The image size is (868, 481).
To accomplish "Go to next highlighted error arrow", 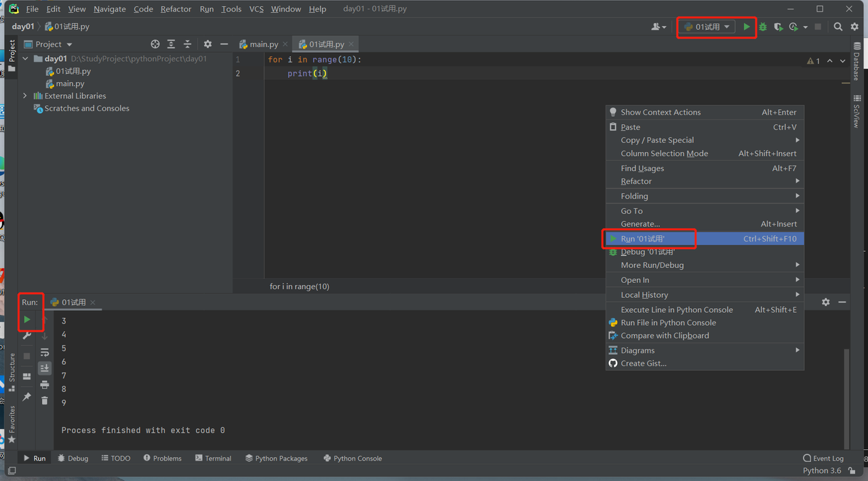I will point(843,61).
